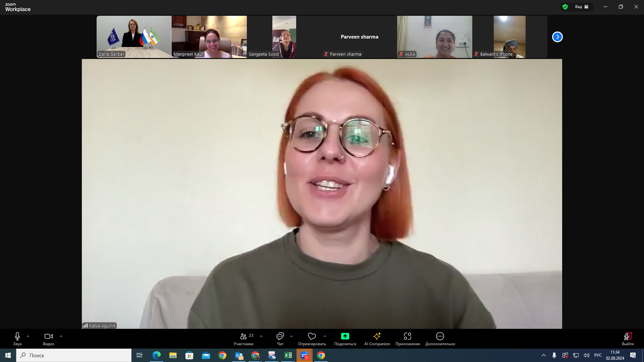Click the Zoom Workplace logo

(18, 7)
